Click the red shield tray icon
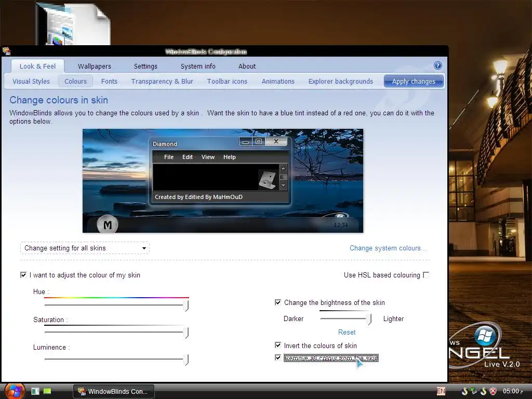532x399 pixels. pyautogui.click(x=494, y=391)
